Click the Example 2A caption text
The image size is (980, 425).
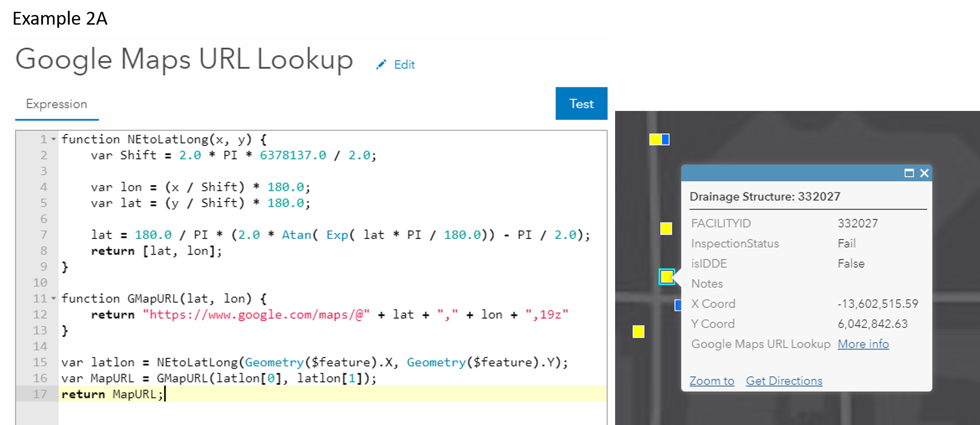[60, 19]
